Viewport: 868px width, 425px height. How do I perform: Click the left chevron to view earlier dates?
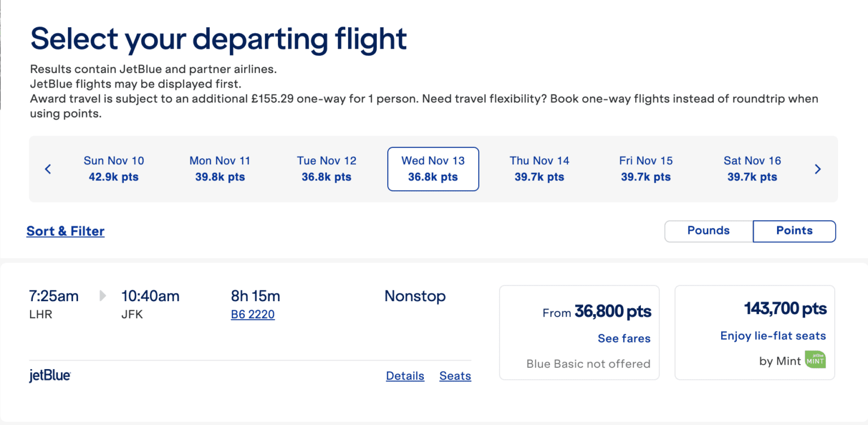pyautogui.click(x=47, y=168)
